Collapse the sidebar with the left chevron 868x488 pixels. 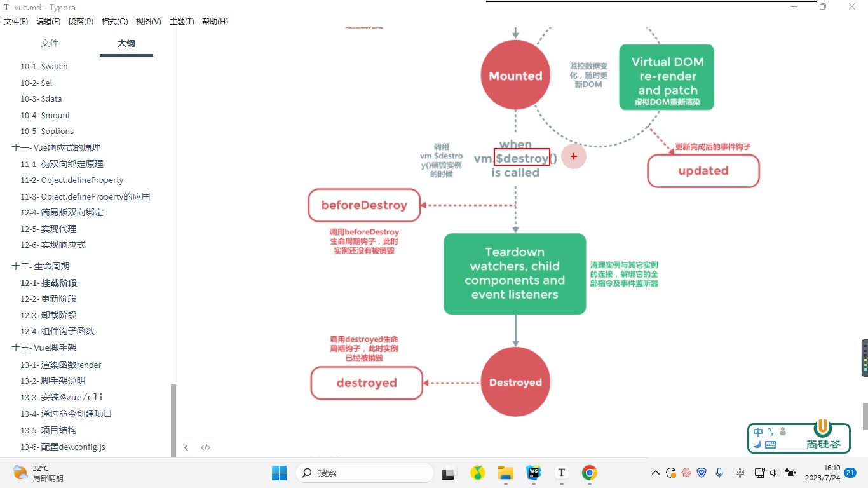pos(186,447)
